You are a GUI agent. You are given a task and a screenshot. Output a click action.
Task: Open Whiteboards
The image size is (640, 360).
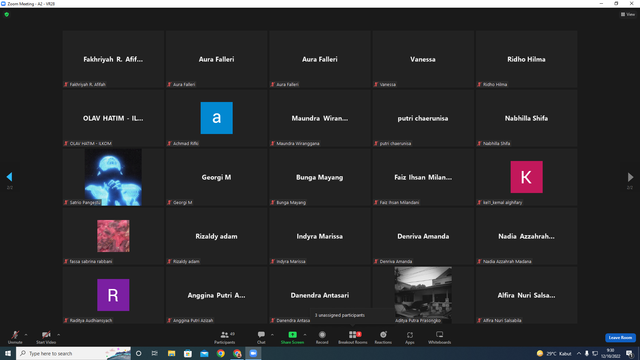[440, 337]
